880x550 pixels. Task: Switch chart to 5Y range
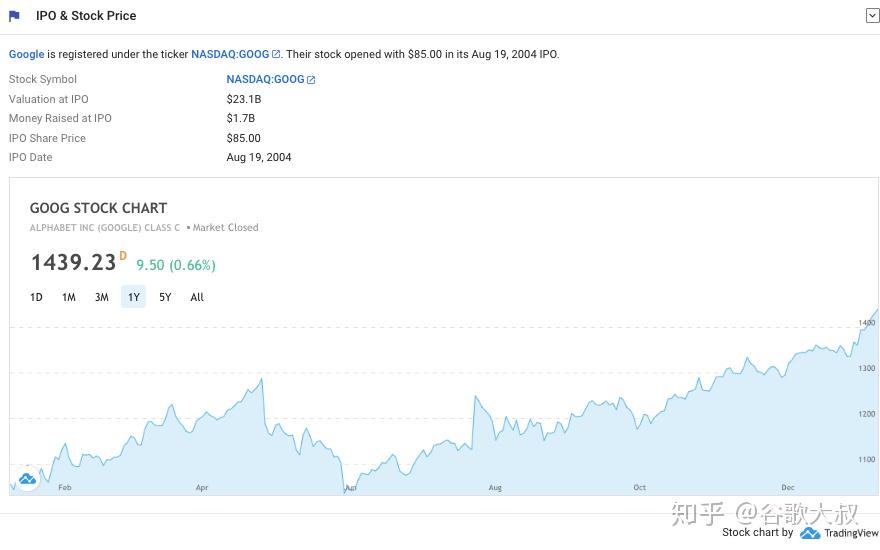pyautogui.click(x=165, y=297)
